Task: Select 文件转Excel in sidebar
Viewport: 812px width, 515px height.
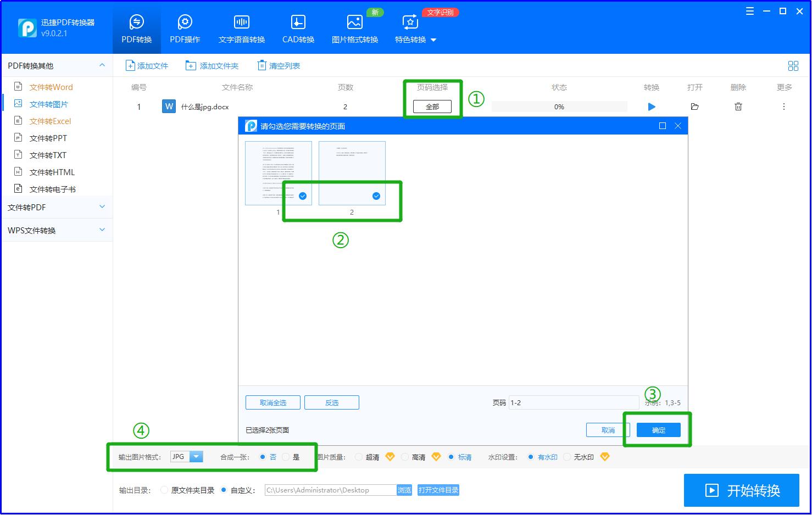Action: point(51,121)
